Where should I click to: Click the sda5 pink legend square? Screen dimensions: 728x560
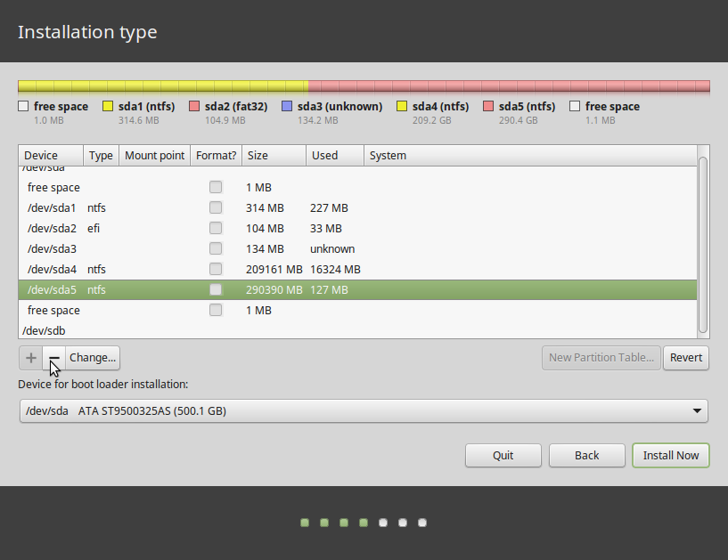[x=488, y=107]
